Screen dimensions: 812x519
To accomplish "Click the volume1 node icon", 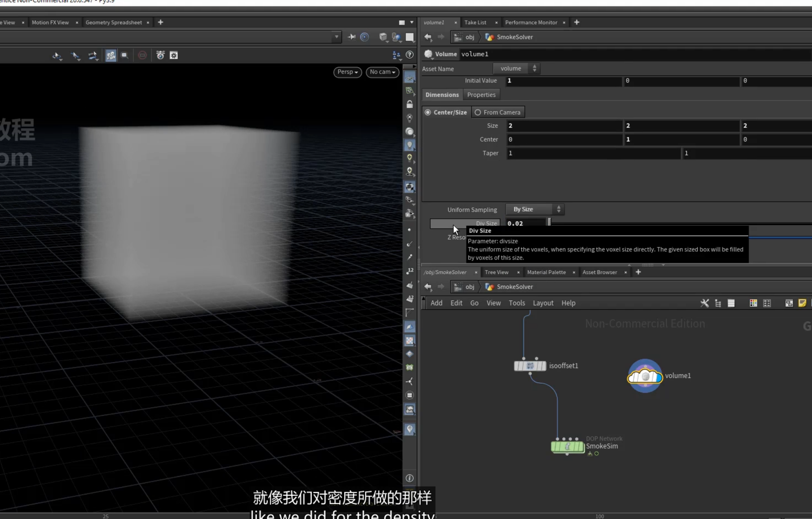I will click(645, 376).
